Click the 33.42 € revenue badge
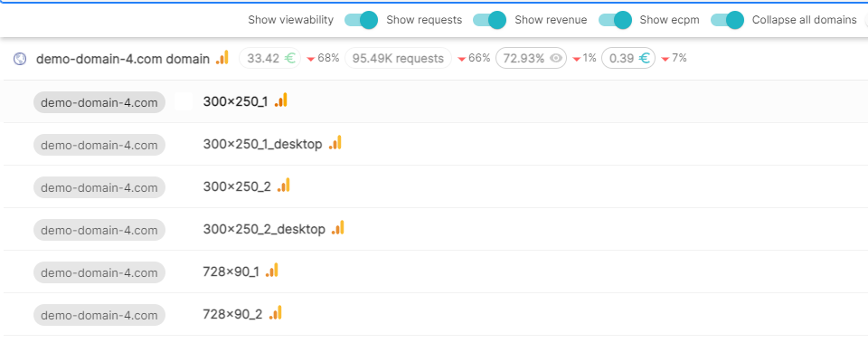Screen dimensions: 868x343 tap(270, 58)
